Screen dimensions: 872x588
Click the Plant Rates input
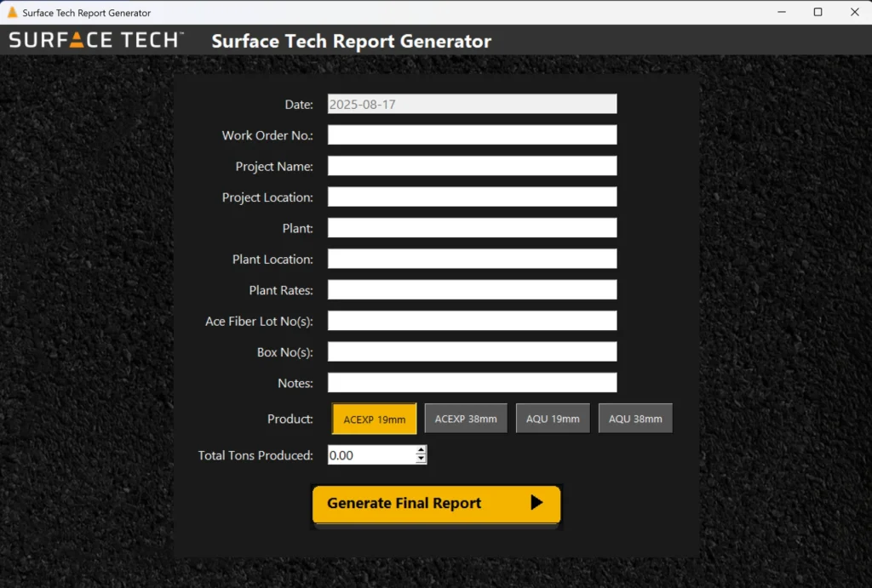[472, 290]
